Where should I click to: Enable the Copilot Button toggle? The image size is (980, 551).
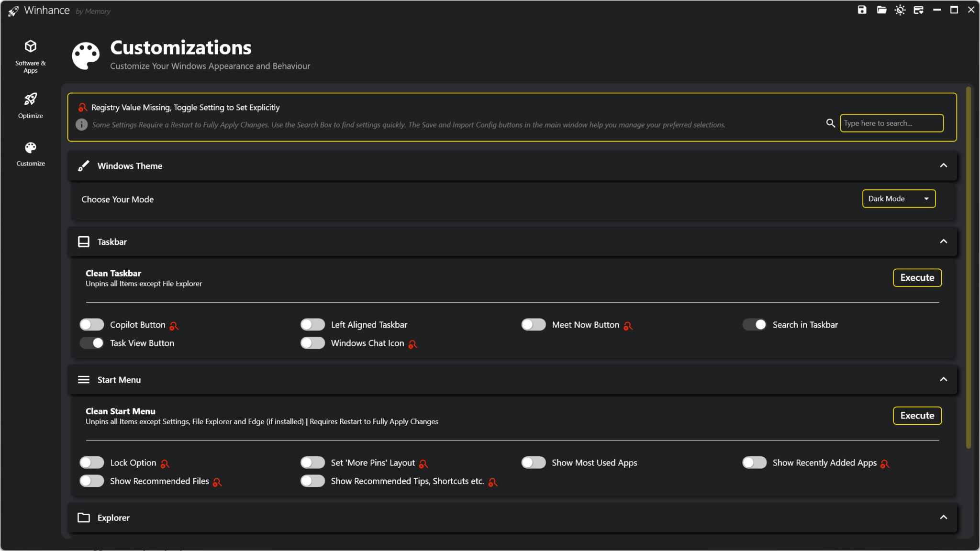(91, 324)
